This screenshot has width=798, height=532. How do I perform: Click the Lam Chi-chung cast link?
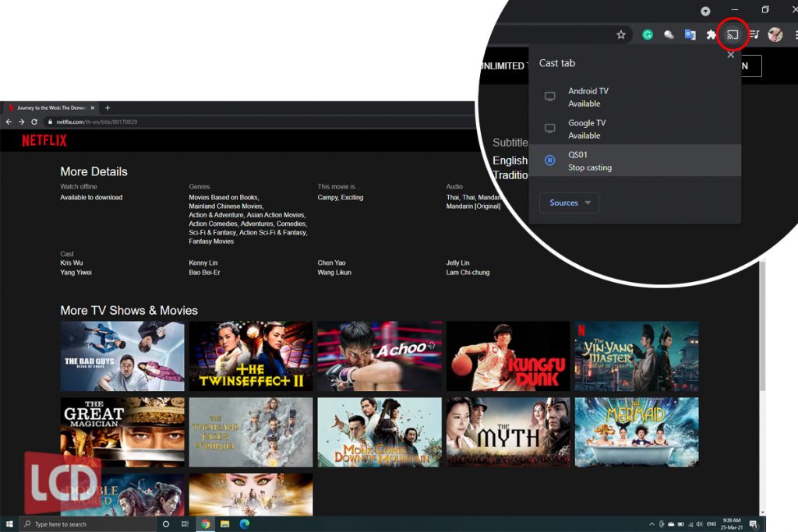468,273
